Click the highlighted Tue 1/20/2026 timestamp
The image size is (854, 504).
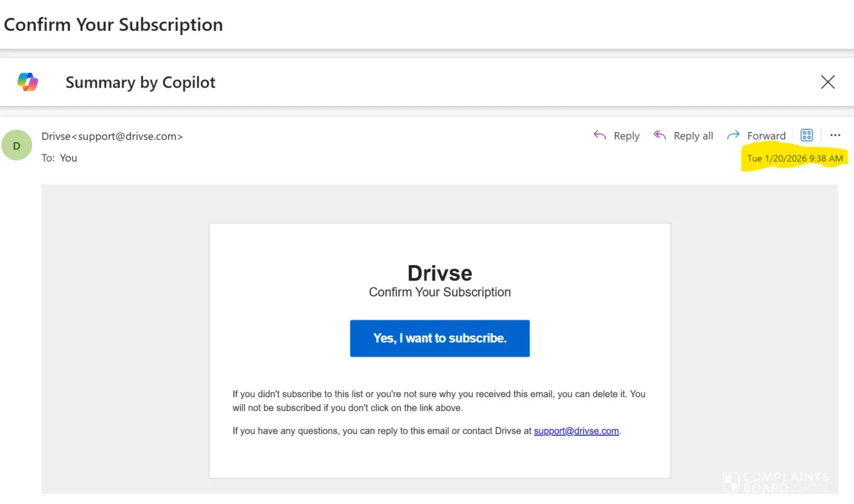pyautogui.click(x=795, y=159)
